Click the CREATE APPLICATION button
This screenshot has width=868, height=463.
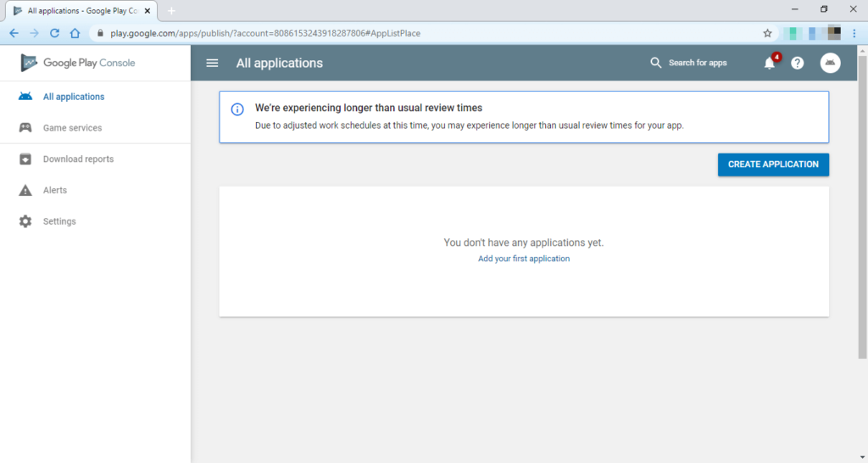[x=773, y=165]
